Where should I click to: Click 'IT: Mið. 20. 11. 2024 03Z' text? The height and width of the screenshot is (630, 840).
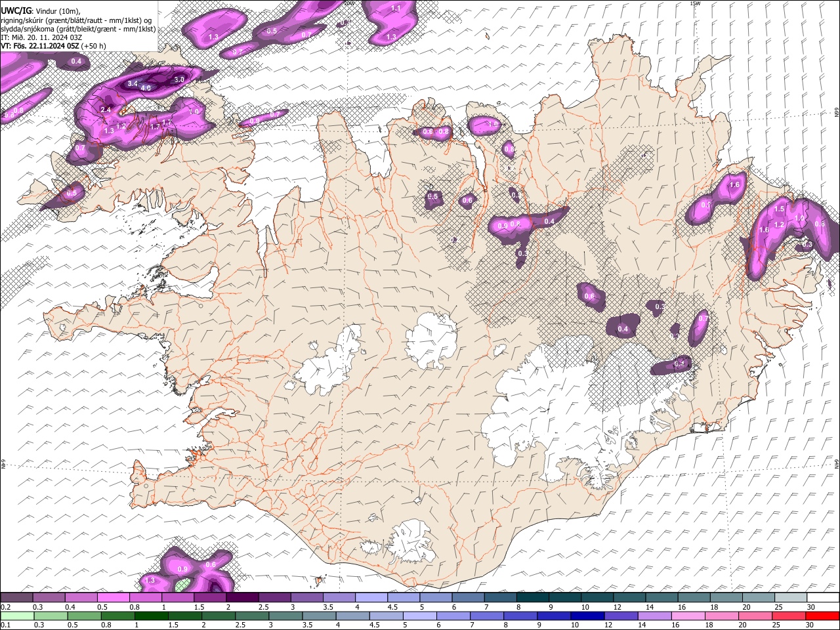pos(41,37)
